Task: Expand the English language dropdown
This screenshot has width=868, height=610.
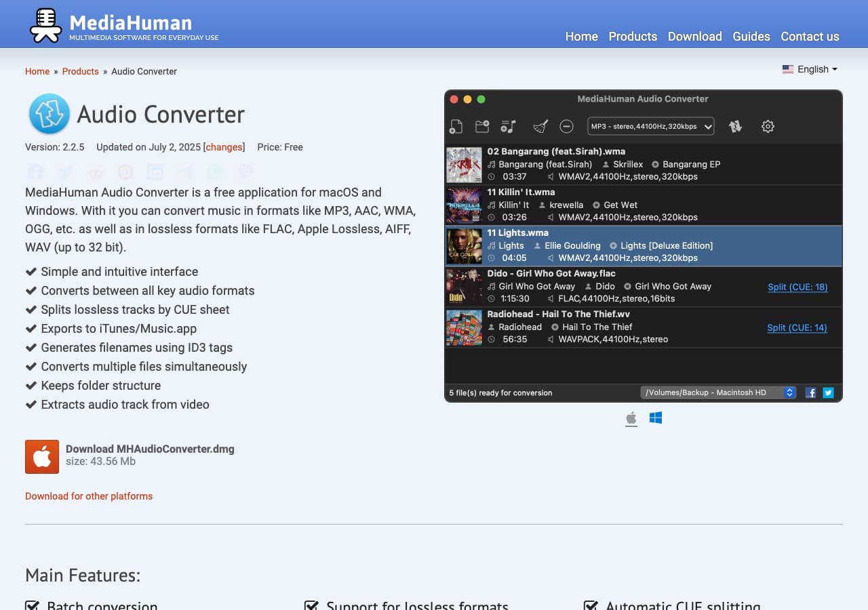Action: tap(810, 68)
